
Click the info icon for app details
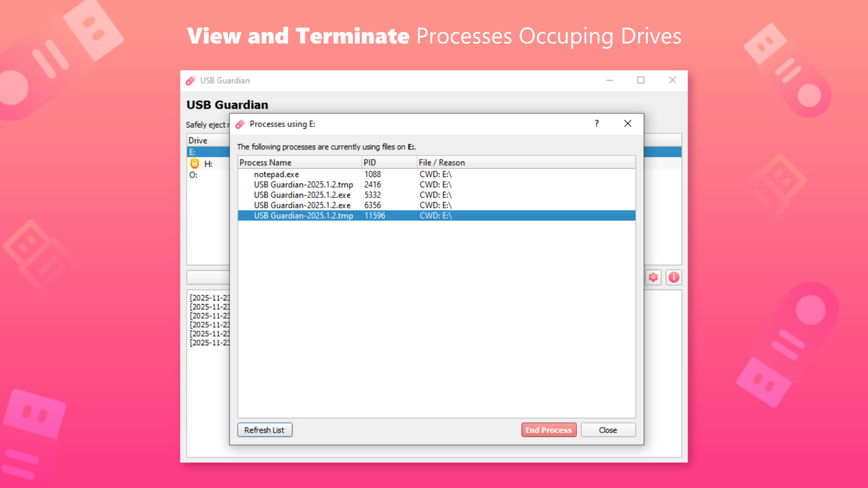coord(674,277)
